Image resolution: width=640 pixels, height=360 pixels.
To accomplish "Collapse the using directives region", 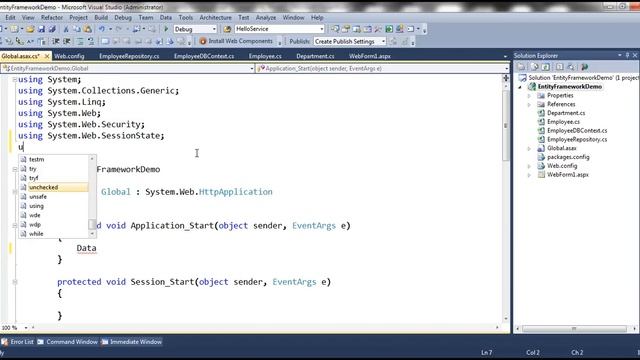I will (x=15, y=80).
